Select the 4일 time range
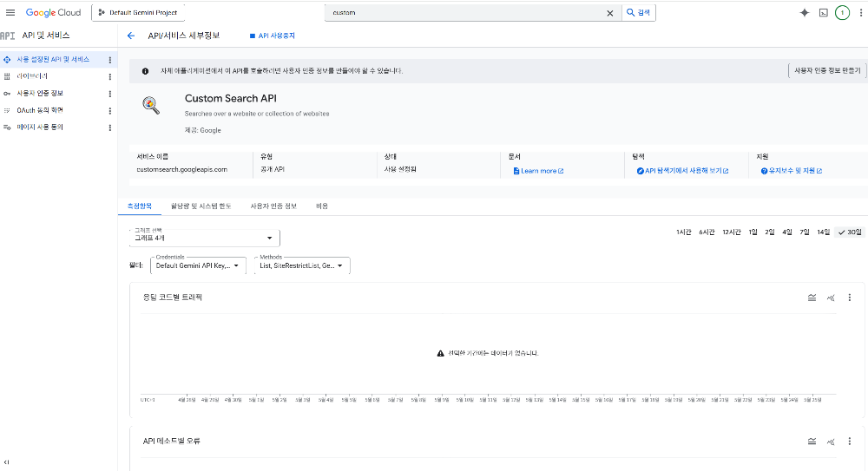 [x=786, y=232]
